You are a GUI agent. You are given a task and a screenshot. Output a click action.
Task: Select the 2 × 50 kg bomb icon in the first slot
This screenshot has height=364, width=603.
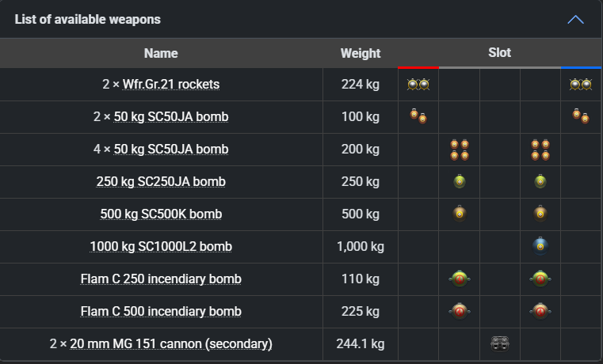pyautogui.click(x=418, y=117)
